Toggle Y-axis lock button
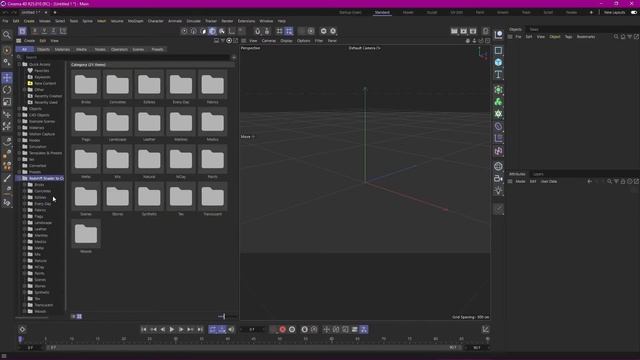The image size is (640, 360). 44,31
